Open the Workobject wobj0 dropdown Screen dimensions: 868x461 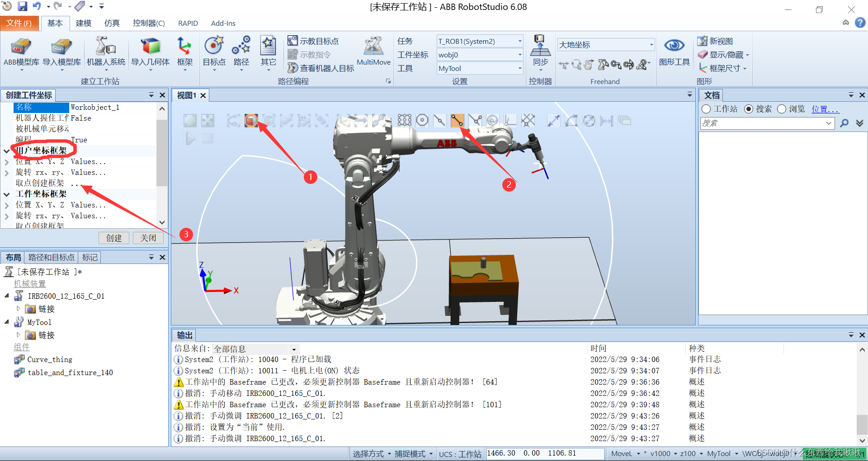tap(480, 55)
